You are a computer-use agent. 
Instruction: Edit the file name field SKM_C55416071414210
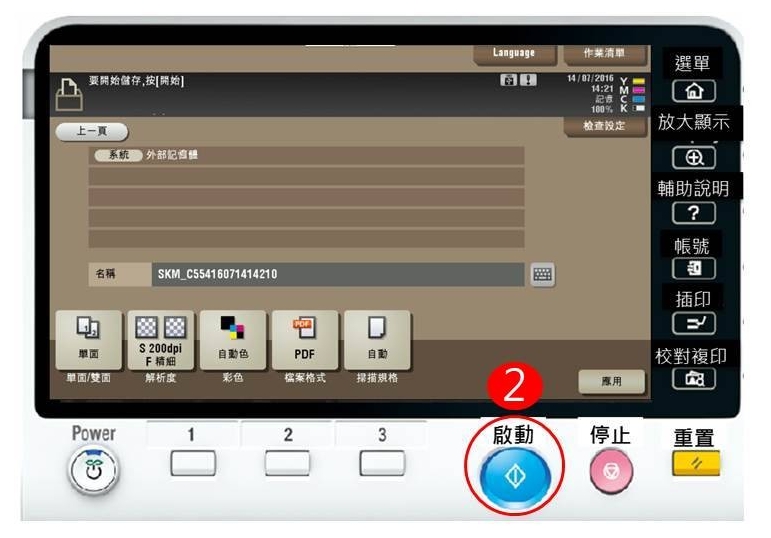pyautogui.click(x=338, y=274)
